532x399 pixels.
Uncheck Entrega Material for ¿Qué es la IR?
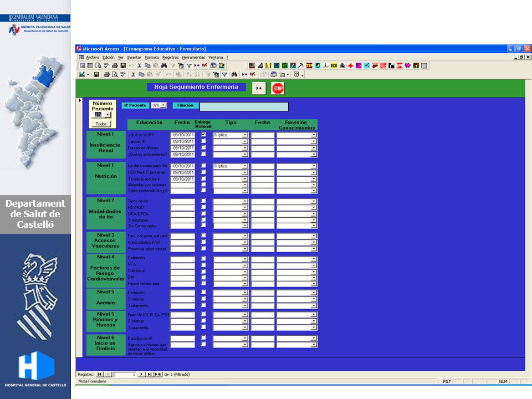tap(203, 134)
